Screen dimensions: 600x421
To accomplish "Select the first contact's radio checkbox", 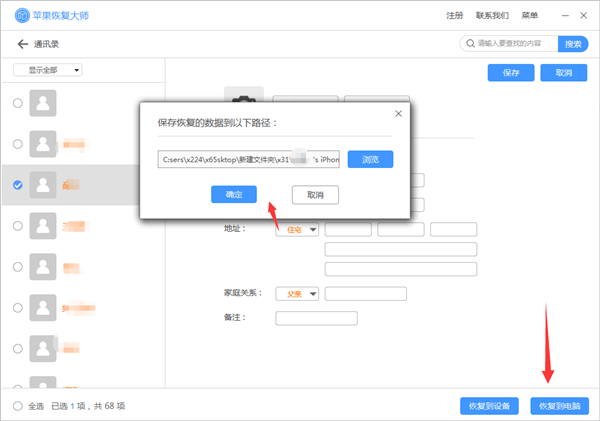I will click(17, 103).
